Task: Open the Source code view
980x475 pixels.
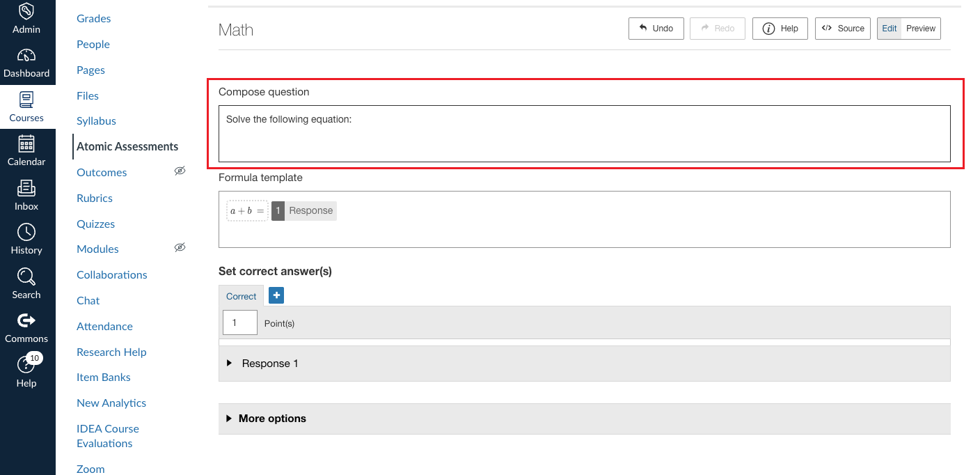Action: click(842, 28)
